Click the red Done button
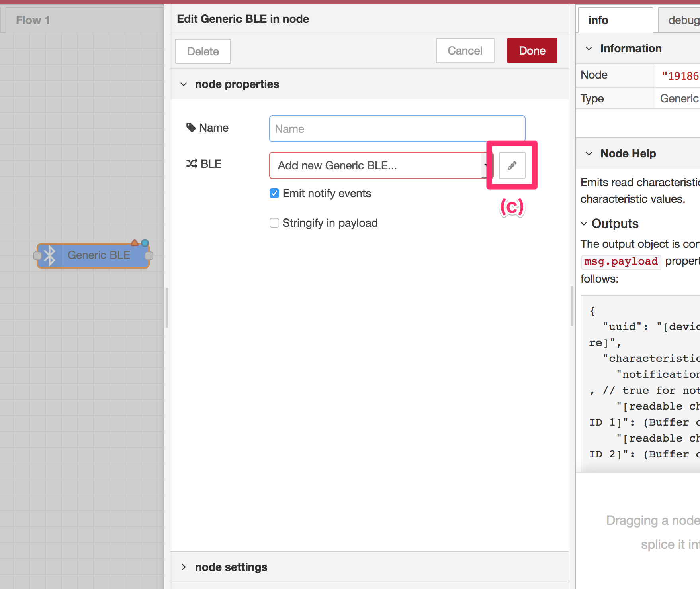 click(532, 51)
